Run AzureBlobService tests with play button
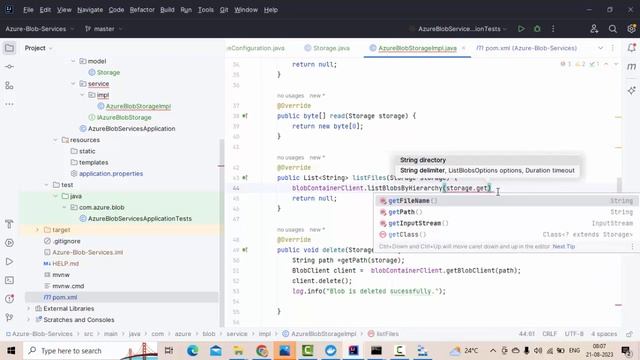 pos(521,29)
